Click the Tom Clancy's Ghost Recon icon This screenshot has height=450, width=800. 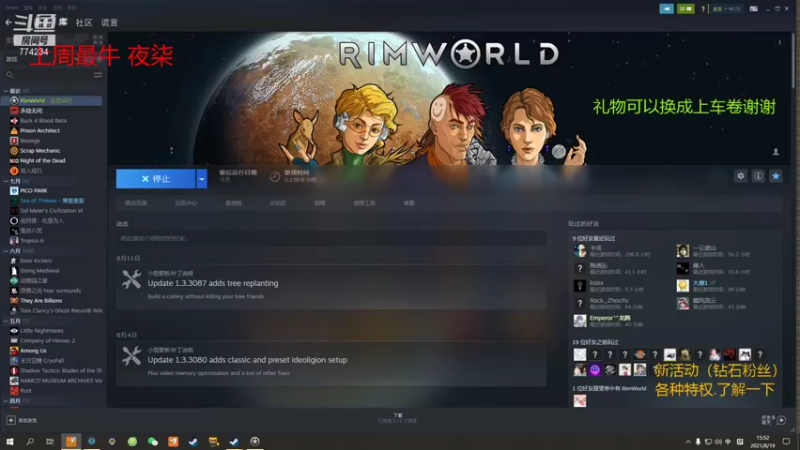pyautogui.click(x=14, y=310)
